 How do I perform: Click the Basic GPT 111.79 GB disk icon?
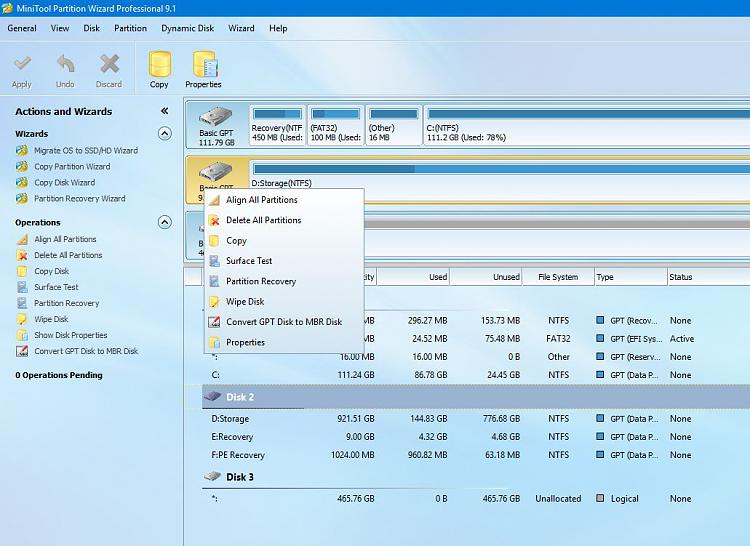point(216,116)
